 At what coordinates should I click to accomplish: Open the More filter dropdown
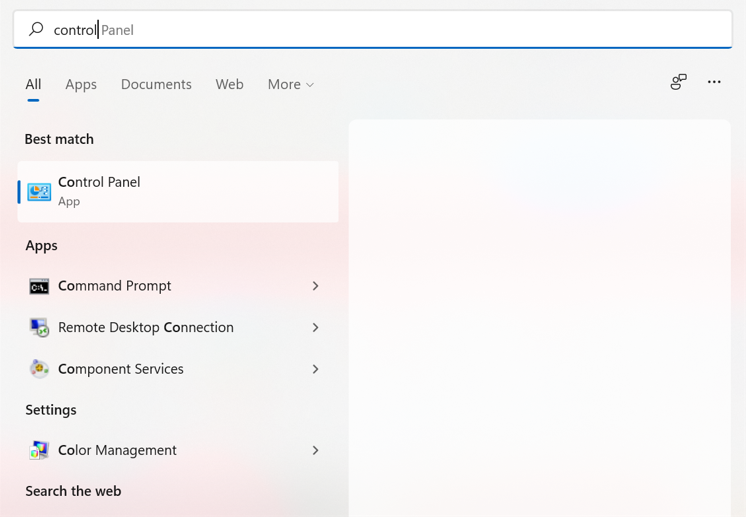(x=291, y=84)
